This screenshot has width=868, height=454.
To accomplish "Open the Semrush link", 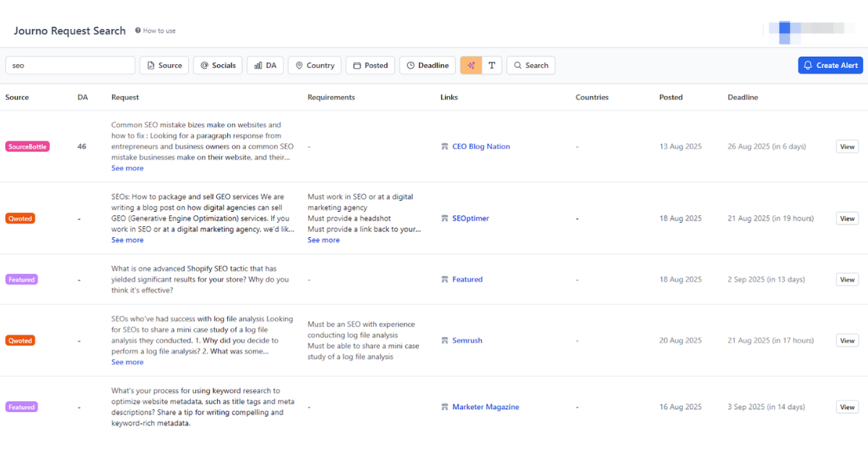I will (x=467, y=340).
